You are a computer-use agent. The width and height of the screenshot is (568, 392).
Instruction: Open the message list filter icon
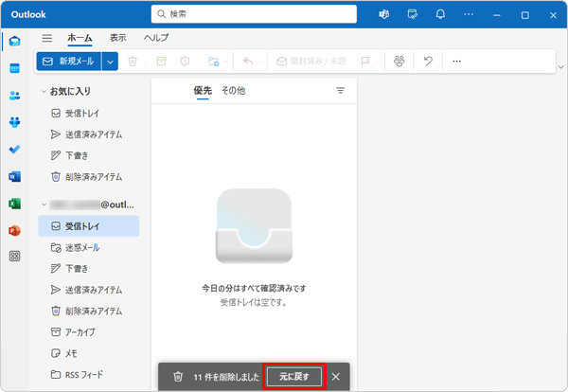[x=340, y=91]
